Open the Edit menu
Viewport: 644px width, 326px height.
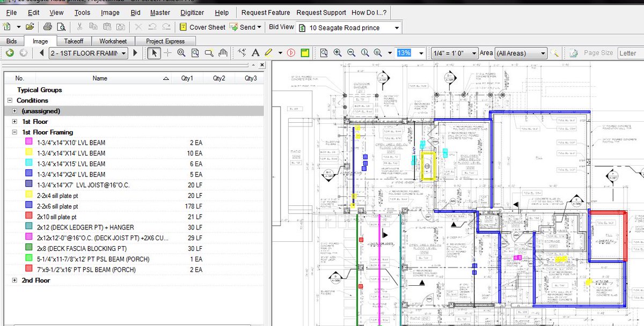coord(33,12)
